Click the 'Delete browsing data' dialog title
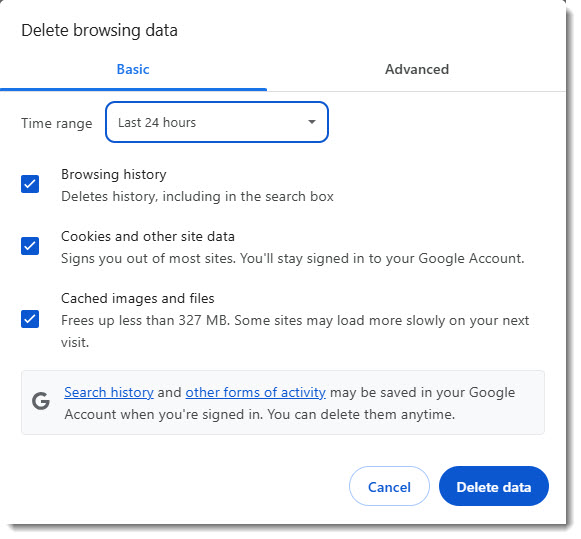This screenshot has height=539, width=581. (x=100, y=30)
